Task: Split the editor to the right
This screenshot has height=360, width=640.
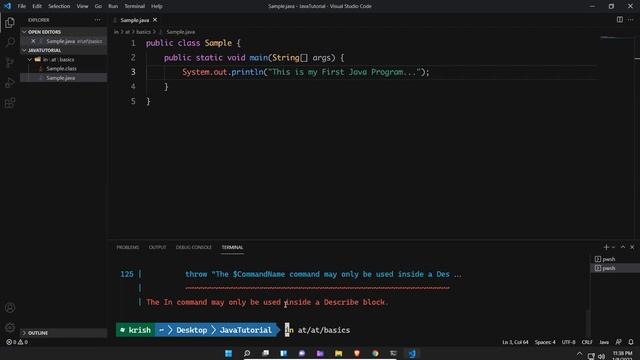Action: coord(620,20)
